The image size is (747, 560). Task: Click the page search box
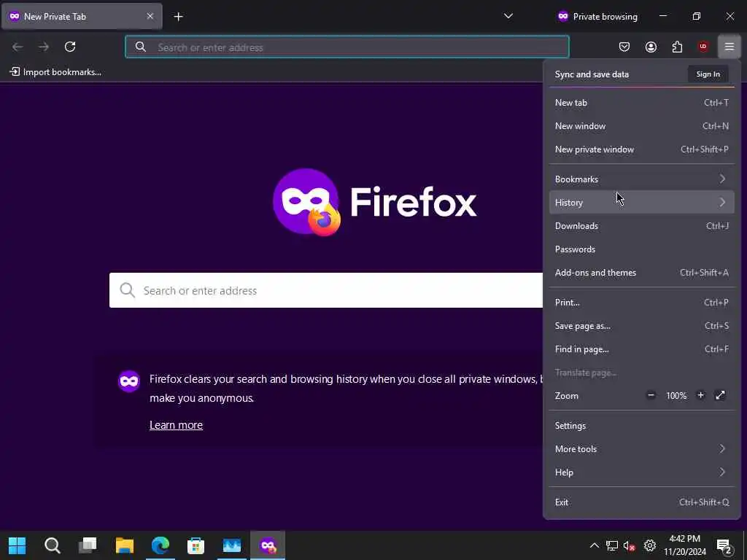pos(326,290)
